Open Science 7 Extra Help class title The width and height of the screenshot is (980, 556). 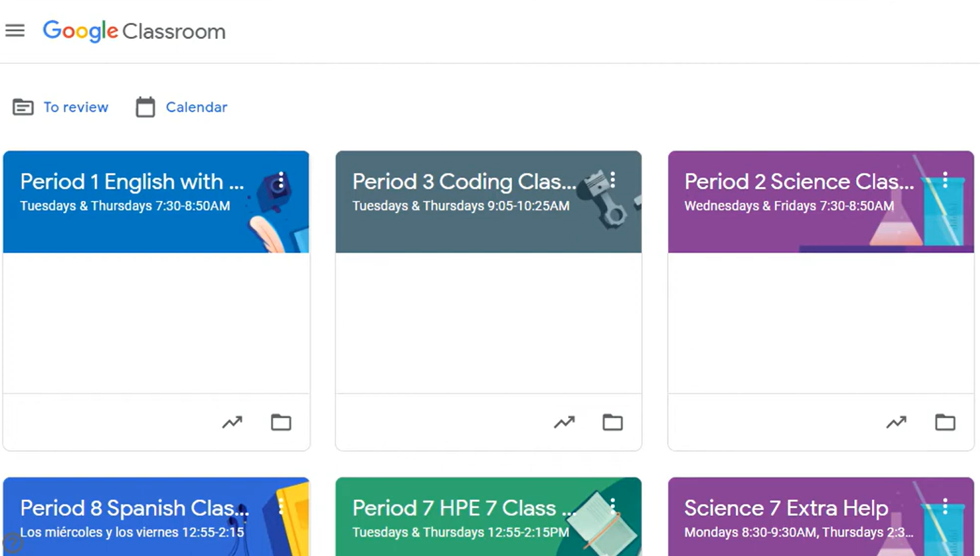pos(786,508)
